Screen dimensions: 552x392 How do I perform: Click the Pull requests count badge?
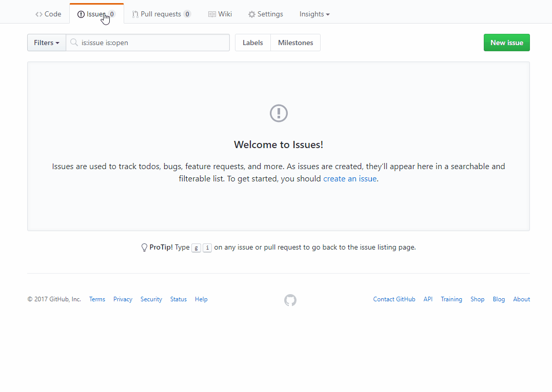pos(187,14)
